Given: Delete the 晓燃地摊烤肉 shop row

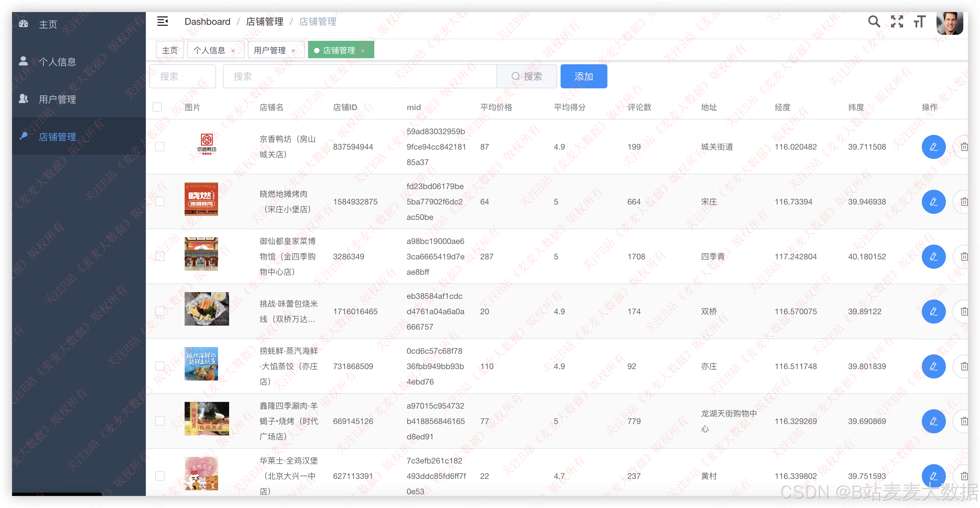Looking at the screenshot, I should point(963,202).
